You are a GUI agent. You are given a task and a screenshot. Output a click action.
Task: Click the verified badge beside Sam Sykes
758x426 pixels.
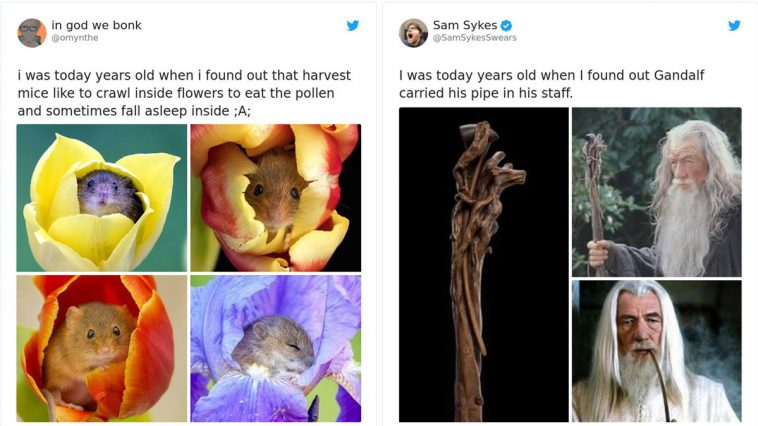coord(506,25)
